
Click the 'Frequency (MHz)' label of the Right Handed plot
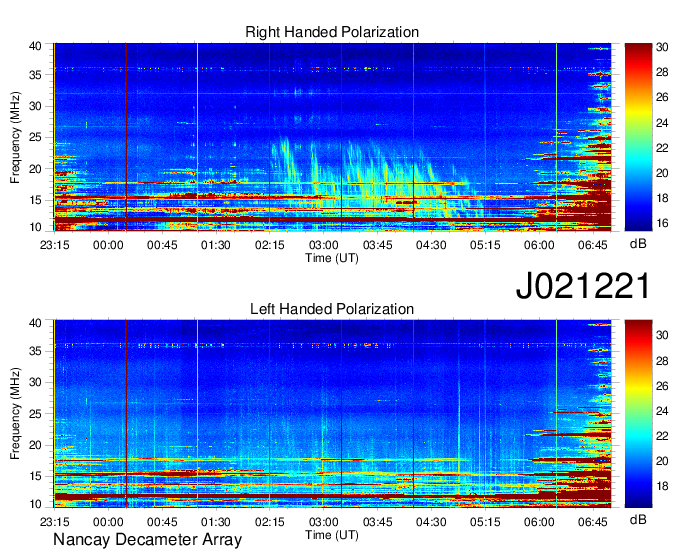[x=15, y=137]
